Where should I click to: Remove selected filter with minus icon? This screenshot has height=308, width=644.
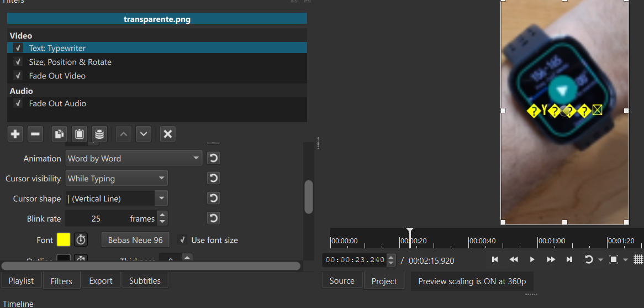coord(35,134)
